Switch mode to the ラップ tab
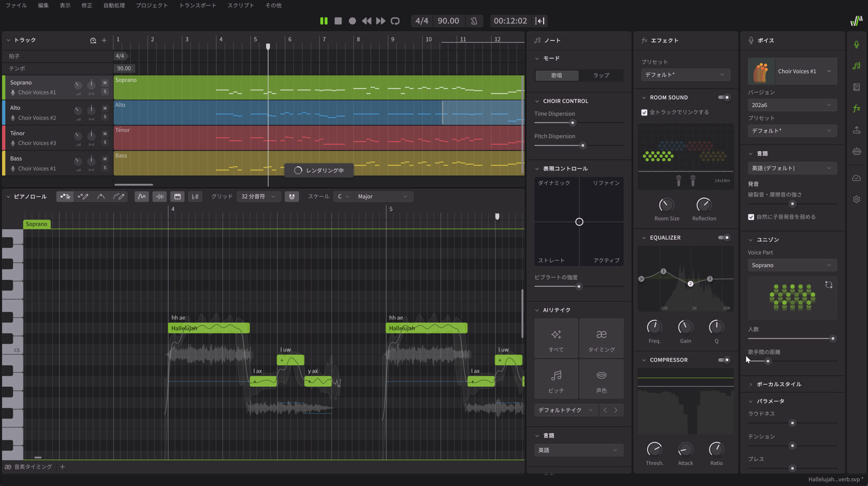Screen dimensions: 868x486 (601, 75)
